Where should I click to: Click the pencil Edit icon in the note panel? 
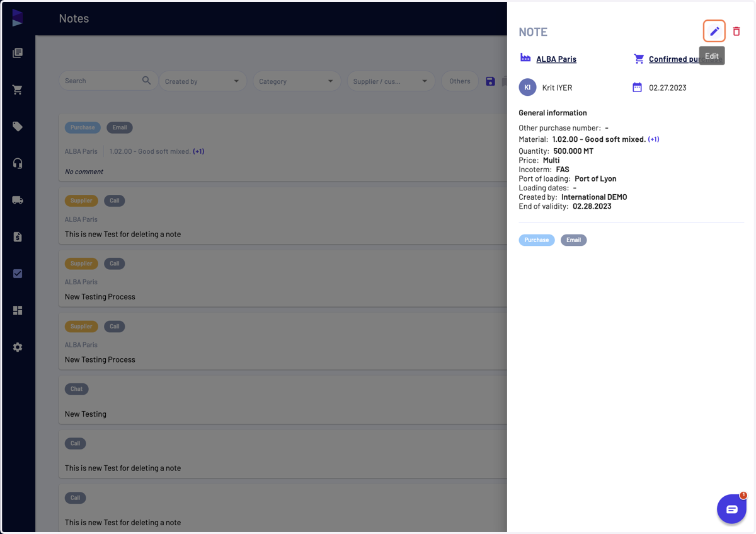(714, 32)
